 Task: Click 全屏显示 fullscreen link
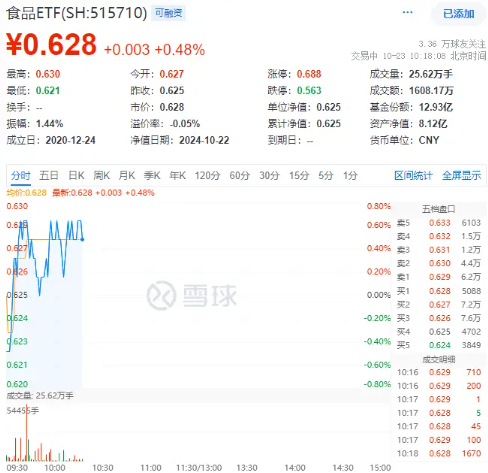(462, 175)
